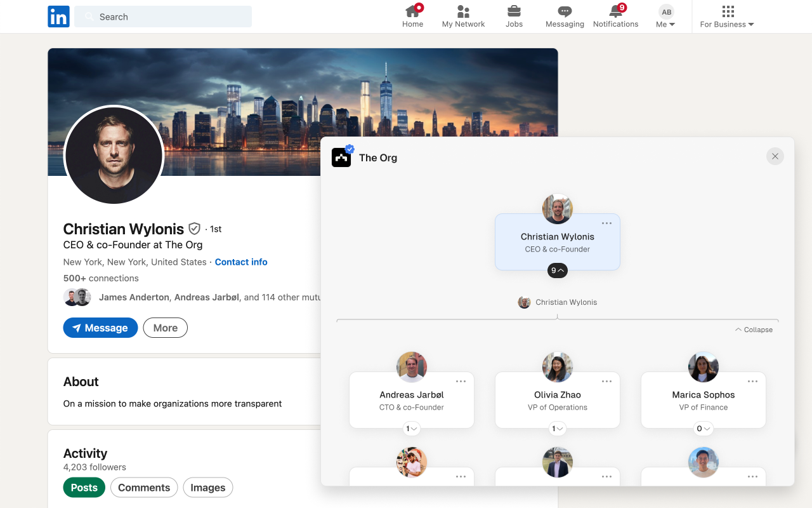
Task: Click the blue Message button
Action: coord(100,328)
